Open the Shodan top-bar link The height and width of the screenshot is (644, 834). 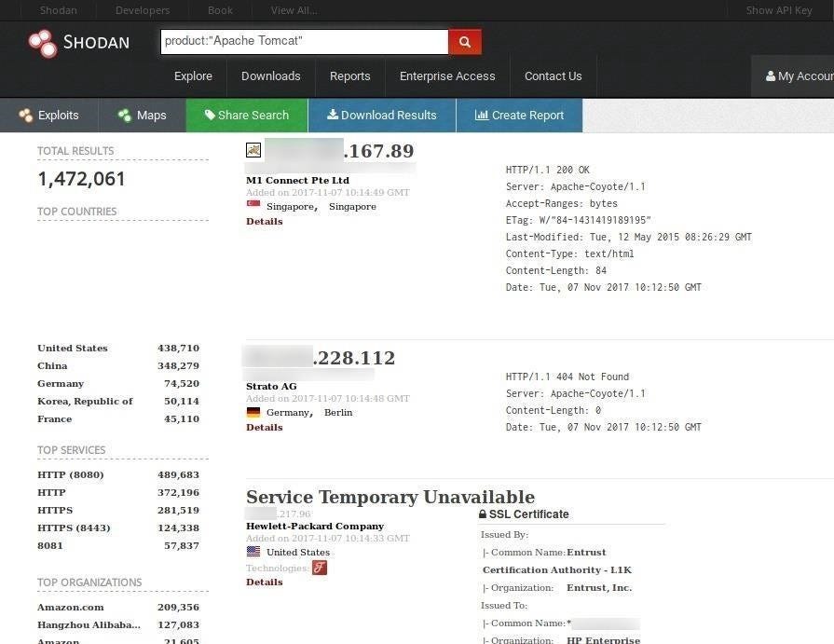pos(58,10)
